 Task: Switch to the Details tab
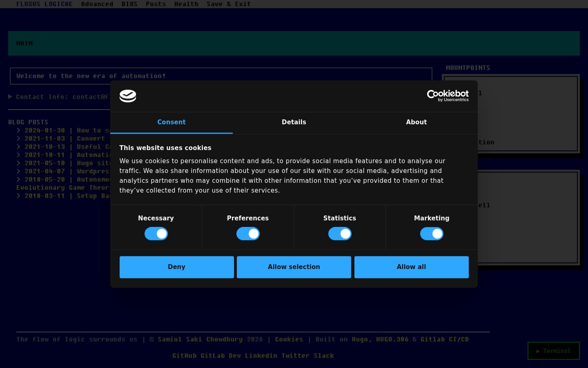click(x=294, y=122)
